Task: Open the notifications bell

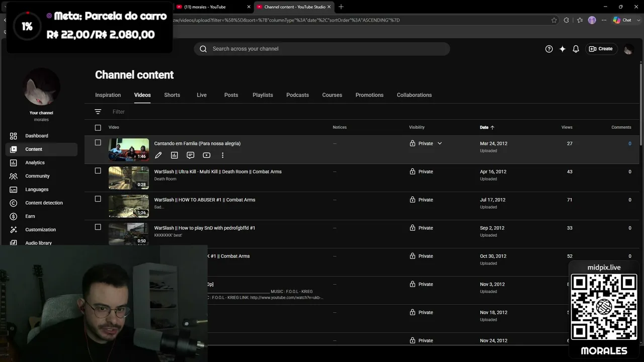Action: [x=576, y=49]
